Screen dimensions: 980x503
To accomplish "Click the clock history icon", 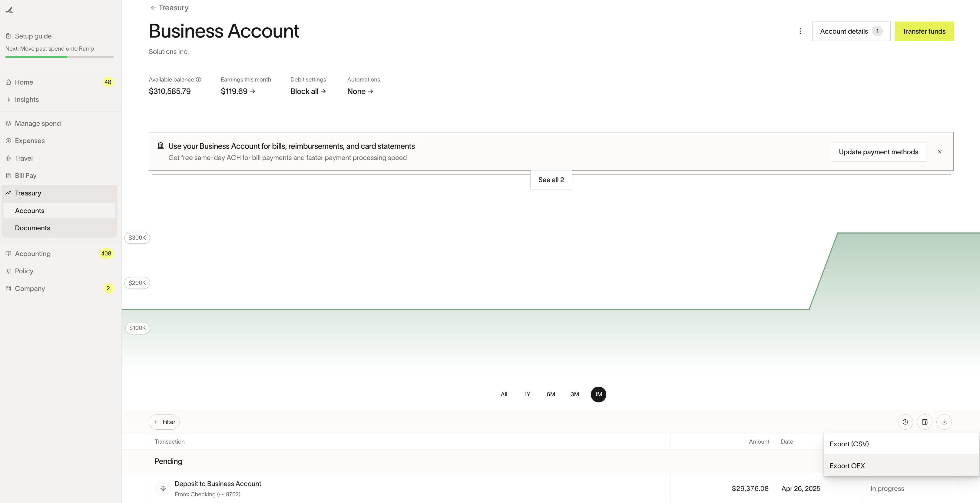I will 905,422.
